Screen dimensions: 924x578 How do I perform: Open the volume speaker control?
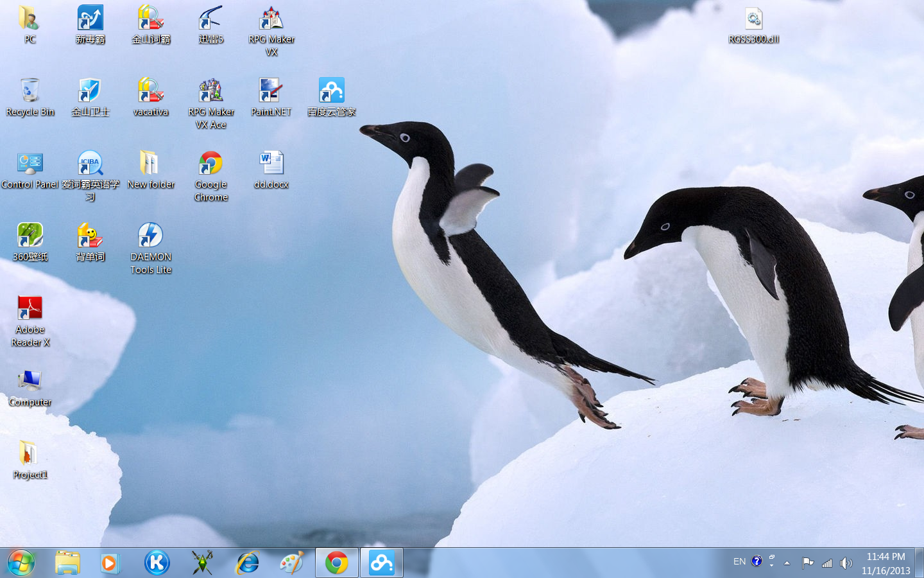click(846, 563)
